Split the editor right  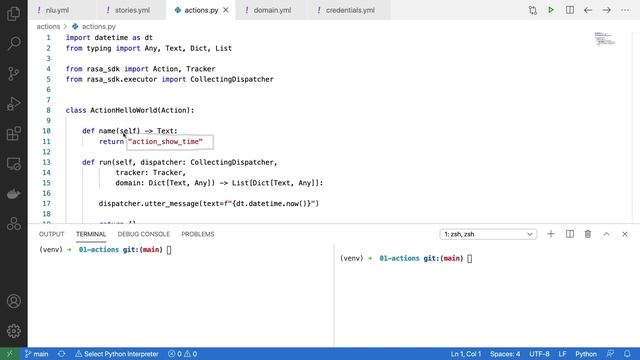(570, 10)
